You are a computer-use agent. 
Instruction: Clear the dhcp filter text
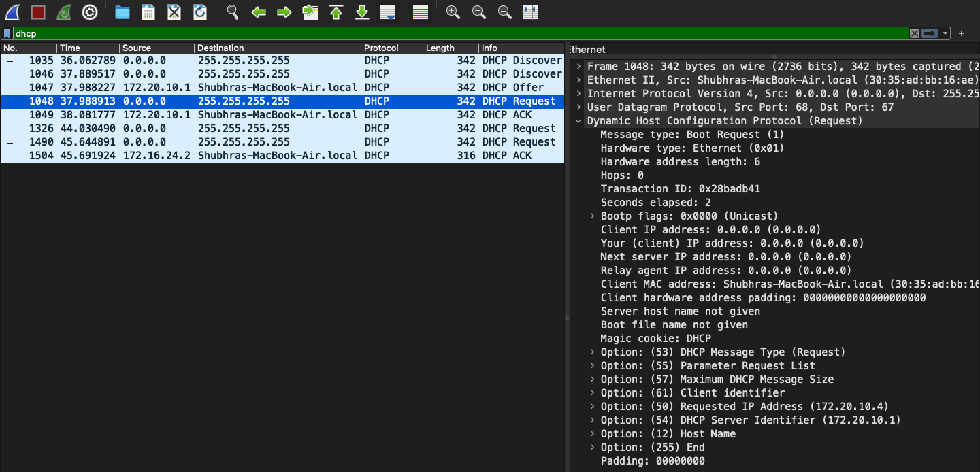click(915, 33)
